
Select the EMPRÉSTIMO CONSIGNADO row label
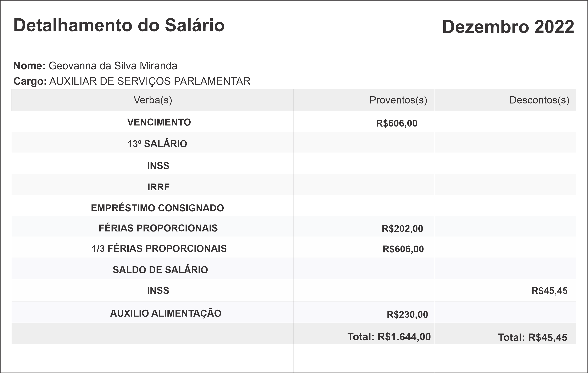point(157,208)
